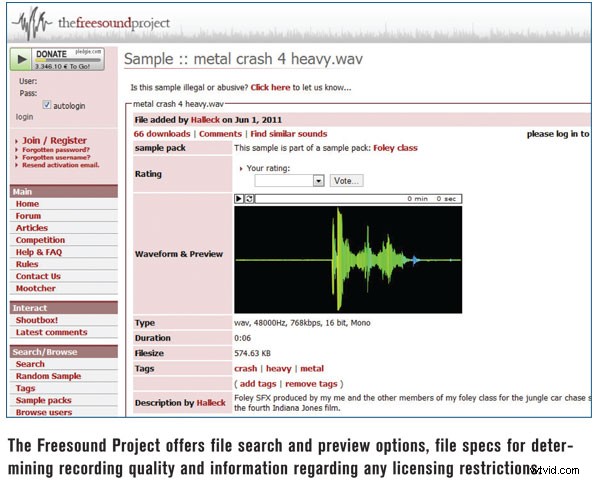Open the Tags sidebar item
This screenshot has width=600, height=480.
click(25, 388)
